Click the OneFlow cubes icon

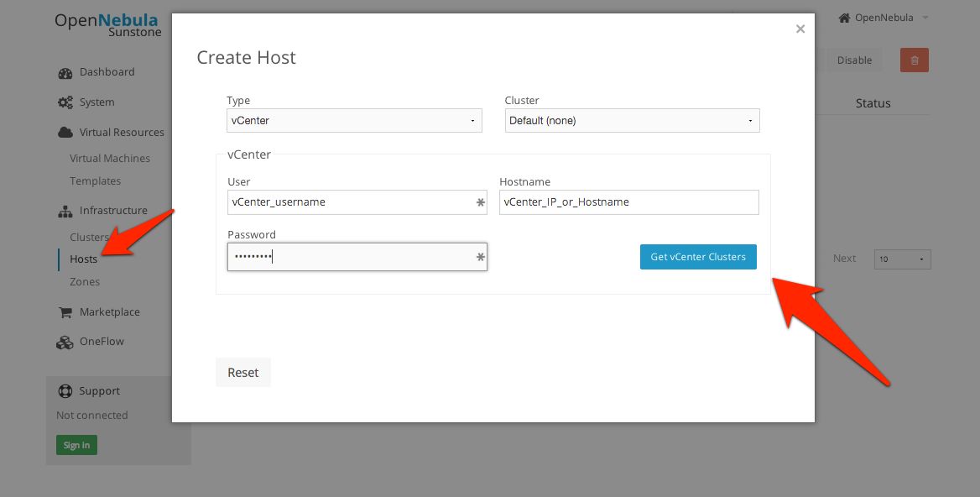click(65, 342)
